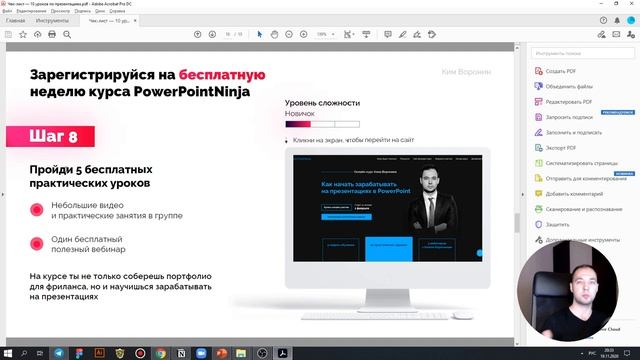The image size is (640, 360).
Task: Send file by email envelope icon
Action: [616, 35]
